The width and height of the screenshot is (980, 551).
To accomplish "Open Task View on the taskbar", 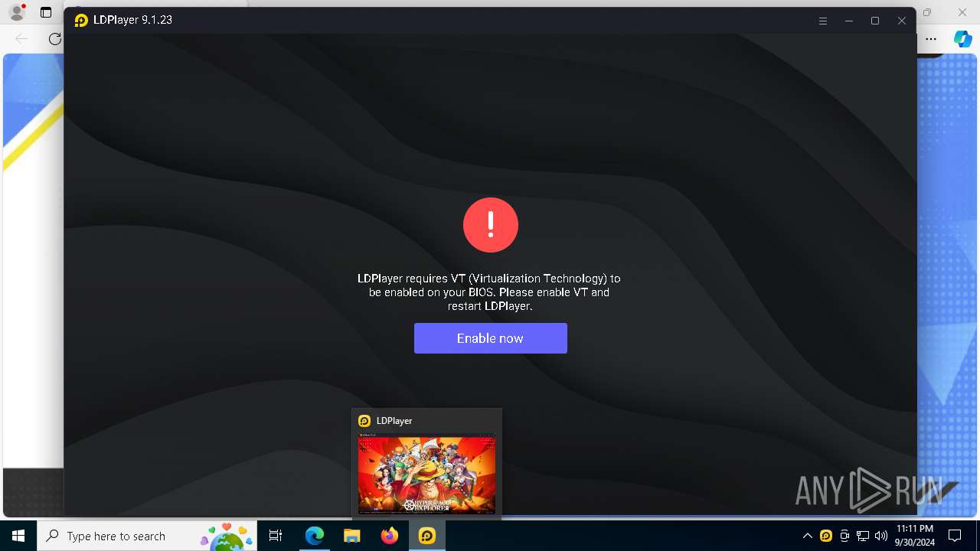I will coord(276,536).
